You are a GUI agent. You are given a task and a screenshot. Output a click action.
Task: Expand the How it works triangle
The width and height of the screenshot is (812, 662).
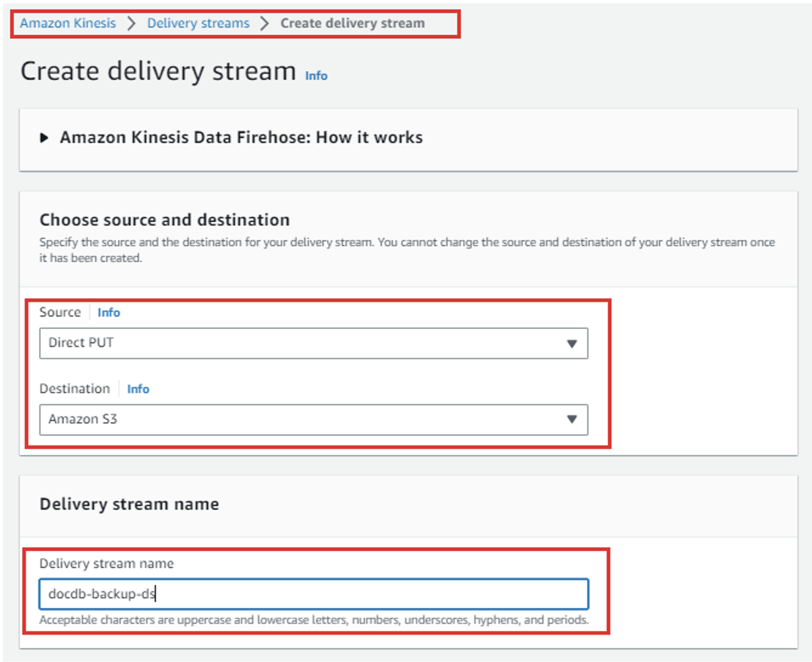click(x=44, y=138)
